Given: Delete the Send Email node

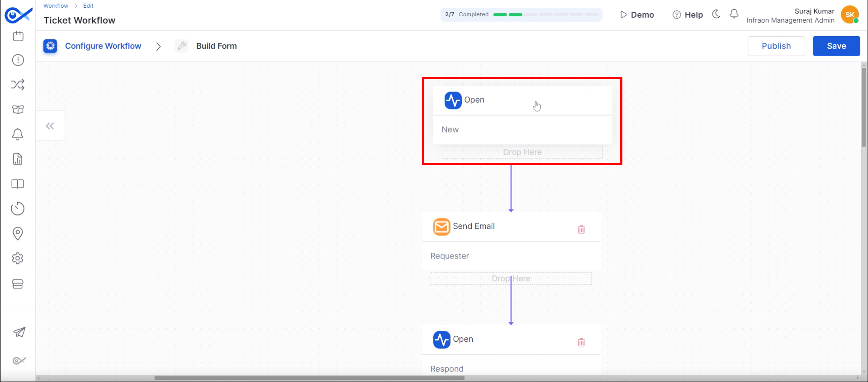Looking at the screenshot, I should coord(581,230).
